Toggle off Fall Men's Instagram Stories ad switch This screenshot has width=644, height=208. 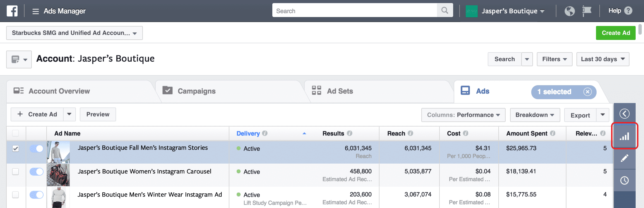37,149
